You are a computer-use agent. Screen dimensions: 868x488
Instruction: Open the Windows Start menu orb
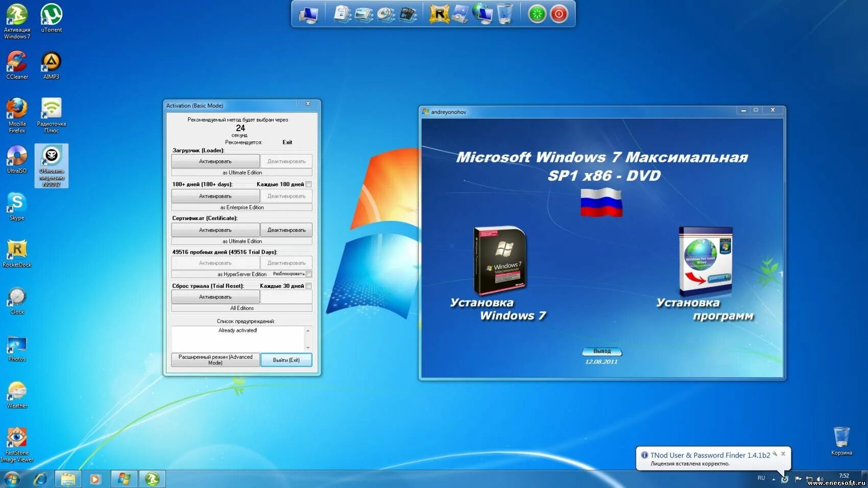(x=12, y=479)
